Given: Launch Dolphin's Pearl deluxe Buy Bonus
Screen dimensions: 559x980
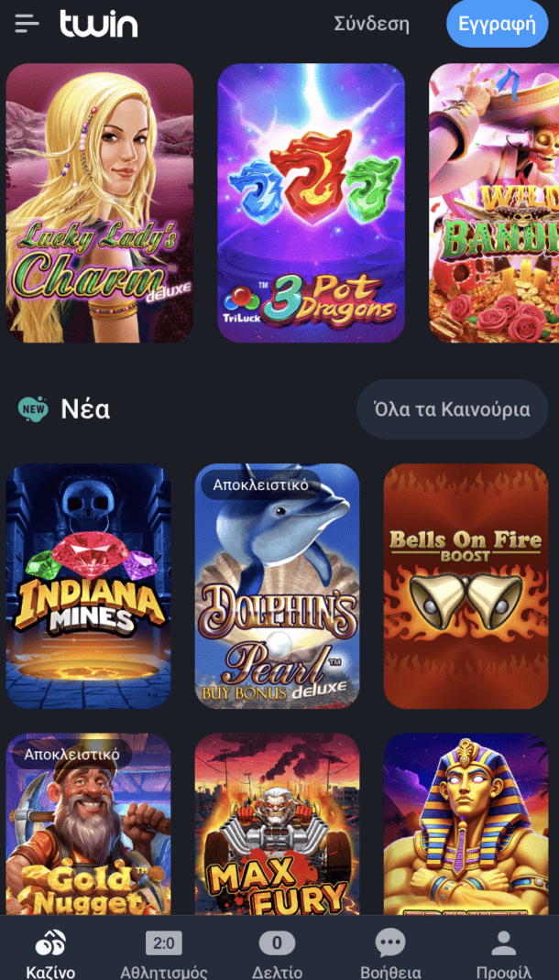Looking at the screenshot, I should click(x=277, y=586).
